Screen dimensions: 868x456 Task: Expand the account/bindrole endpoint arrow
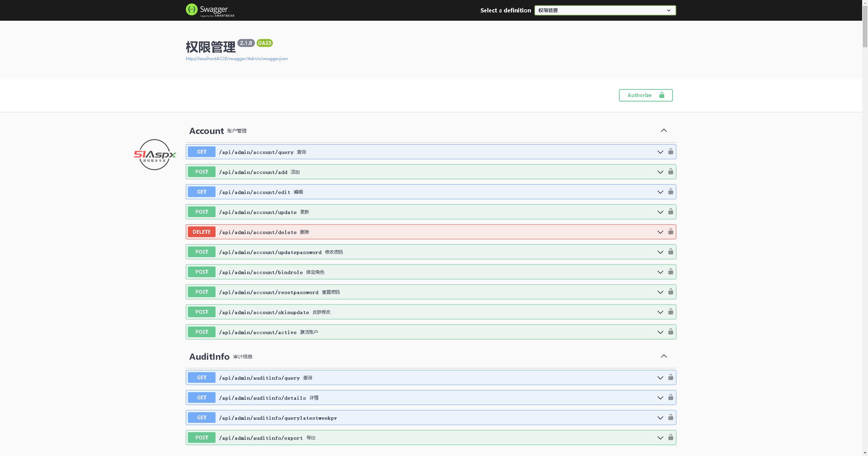(660, 272)
